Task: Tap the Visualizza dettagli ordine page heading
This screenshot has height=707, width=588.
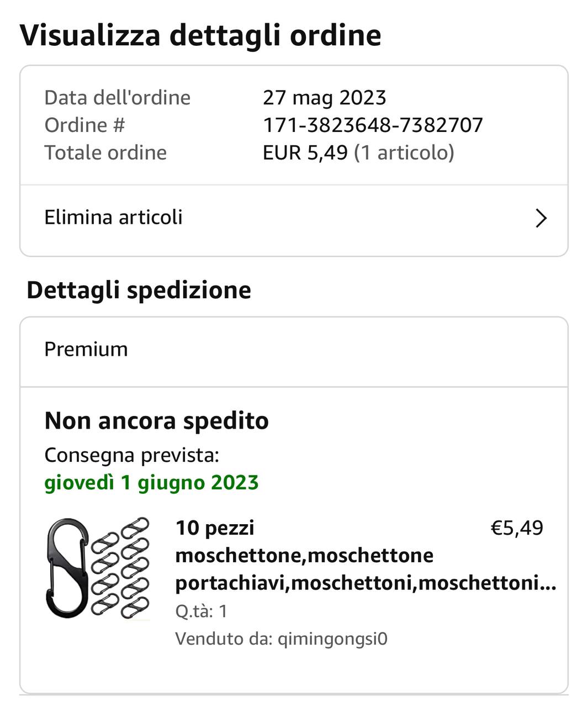Action: click(x=200, y=35)
